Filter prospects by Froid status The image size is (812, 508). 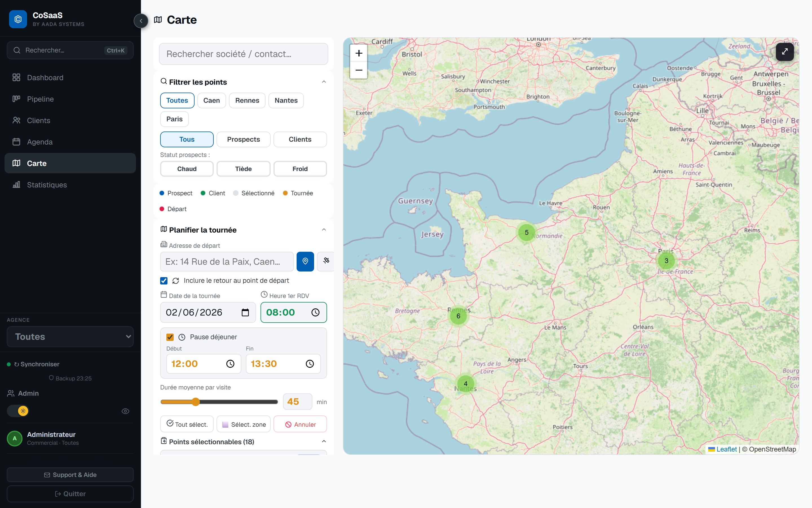(300, 169)
